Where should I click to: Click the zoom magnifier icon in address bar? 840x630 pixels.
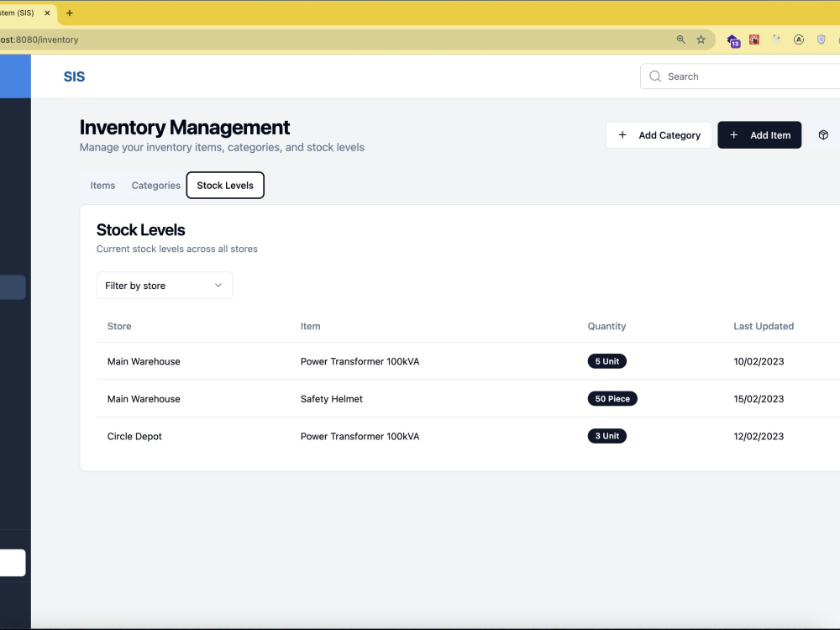click(x=681, y=39)
